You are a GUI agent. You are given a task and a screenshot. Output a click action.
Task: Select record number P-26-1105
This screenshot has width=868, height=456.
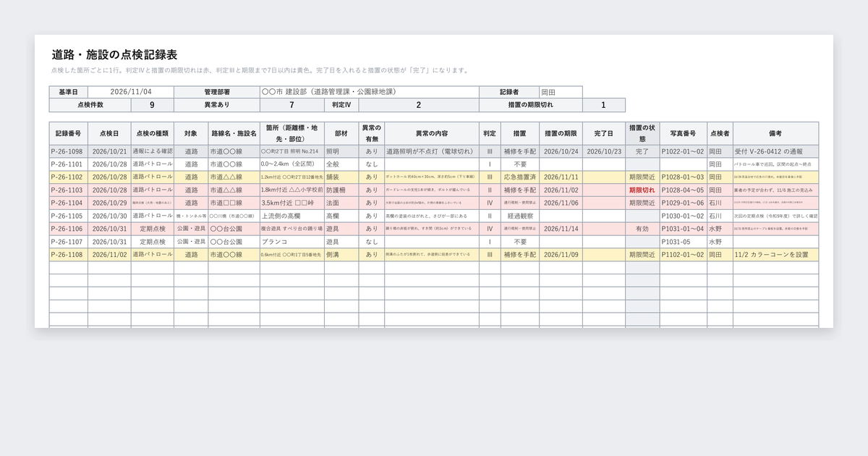pyautogui.click(x=69, y=216)
